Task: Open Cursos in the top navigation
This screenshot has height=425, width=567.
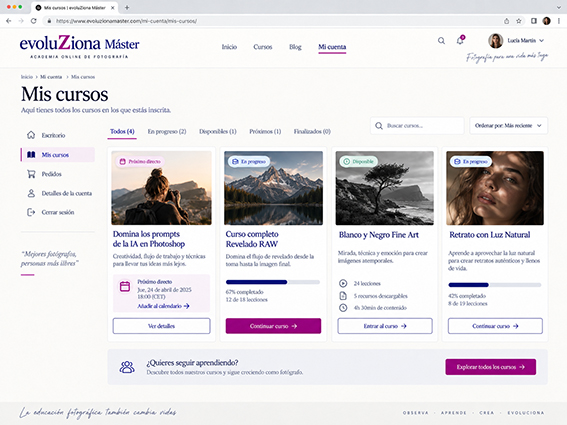Action: click(263, 47)
